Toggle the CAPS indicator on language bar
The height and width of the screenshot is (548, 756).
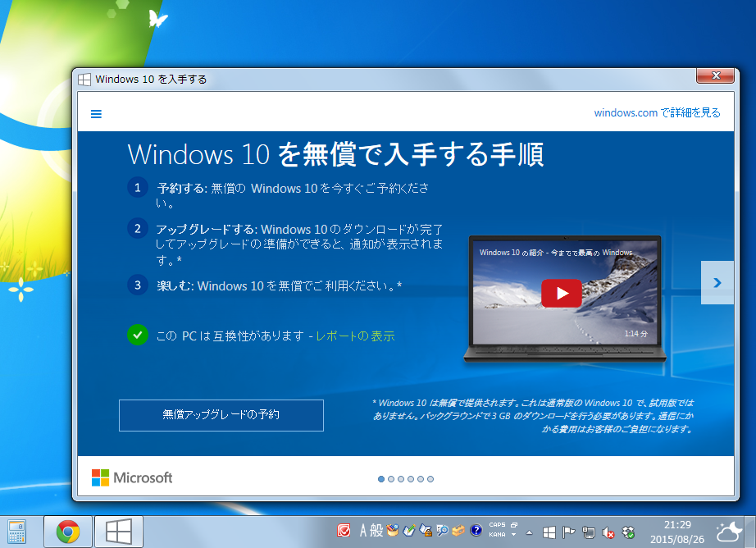(497, 525)
